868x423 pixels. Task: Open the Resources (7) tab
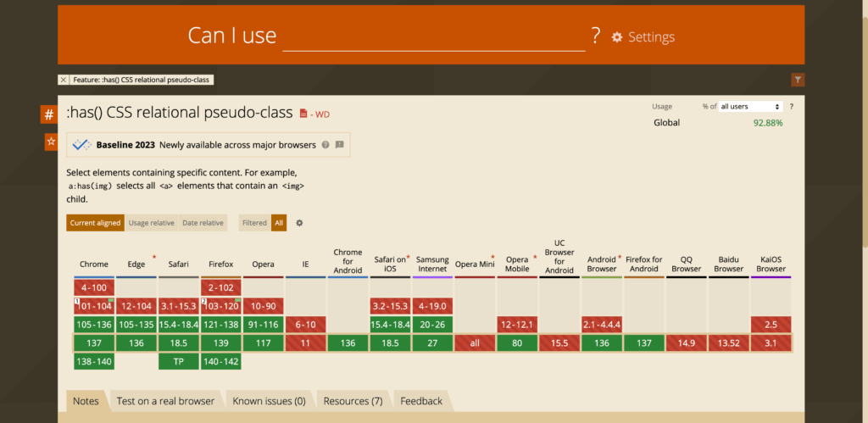[x=353, y=401]
